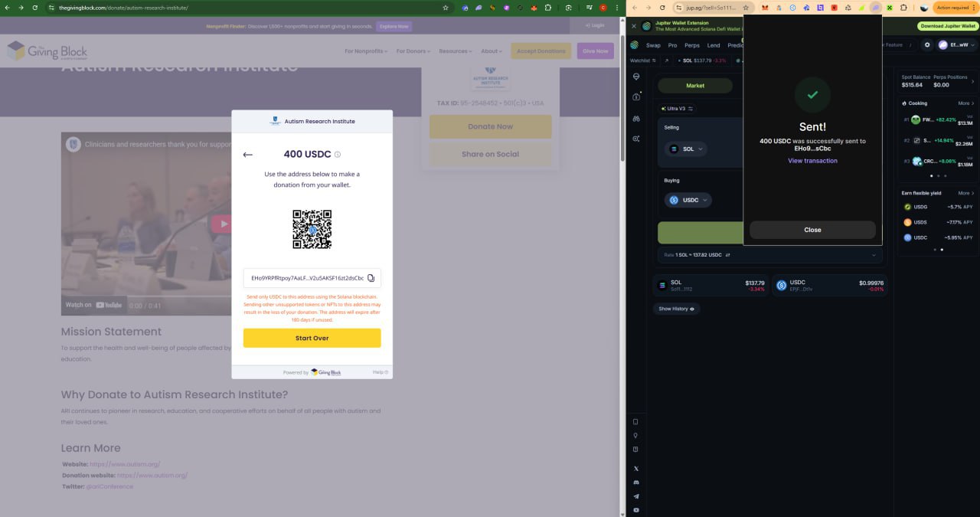980x517 pixels.
Task: Switch to the Perps tab
Action: click(x=692, y=45)
